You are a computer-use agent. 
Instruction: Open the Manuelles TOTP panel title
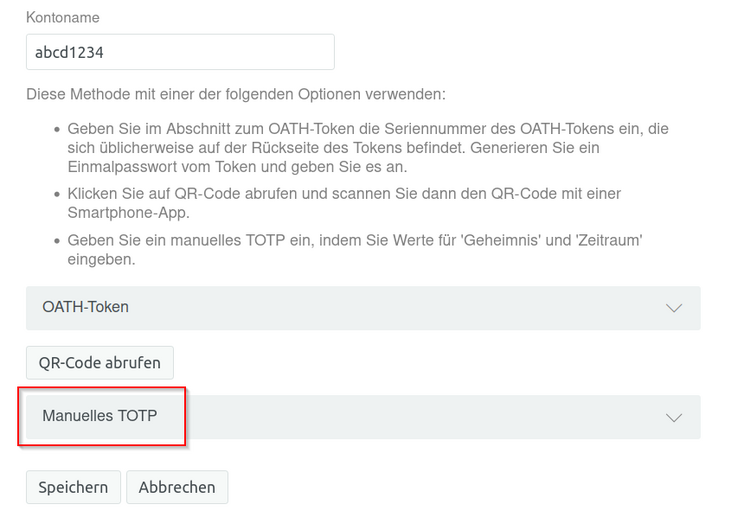click(100, 416)
